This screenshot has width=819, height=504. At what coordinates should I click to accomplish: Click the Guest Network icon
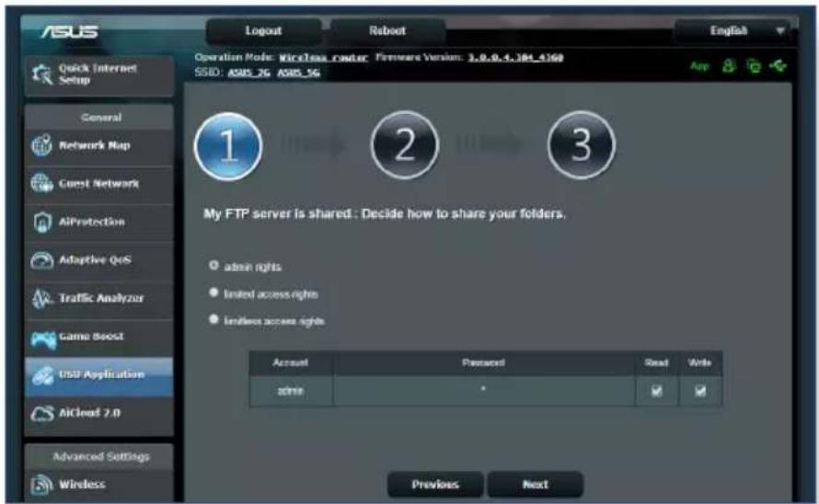click(x=41, y=183)
